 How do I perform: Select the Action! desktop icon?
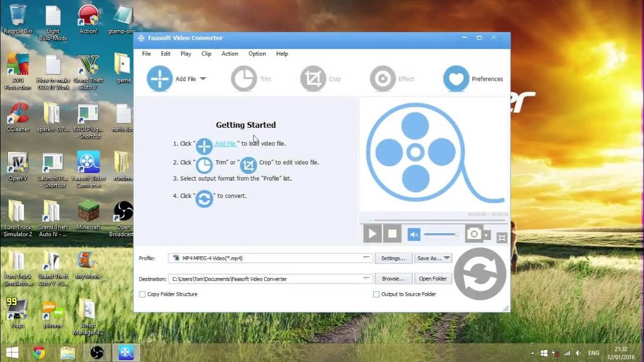pyautogui.click(x=89, y=19)
